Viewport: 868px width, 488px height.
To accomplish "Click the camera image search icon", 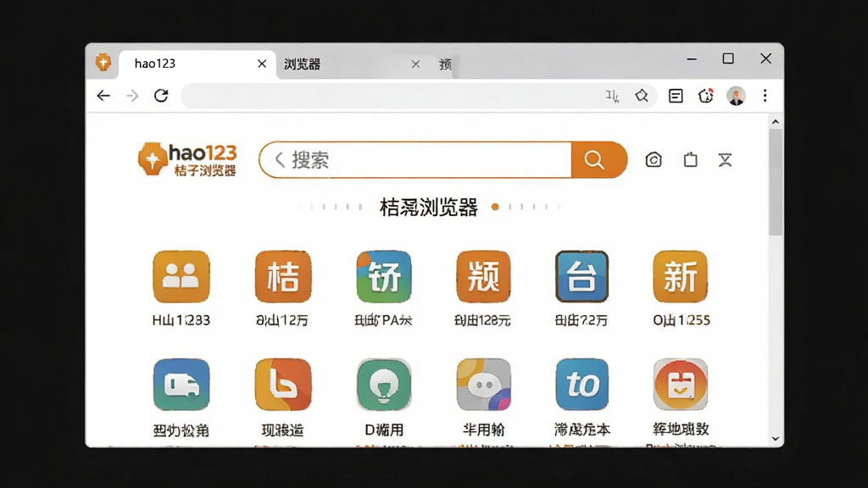I will (654, 160).
